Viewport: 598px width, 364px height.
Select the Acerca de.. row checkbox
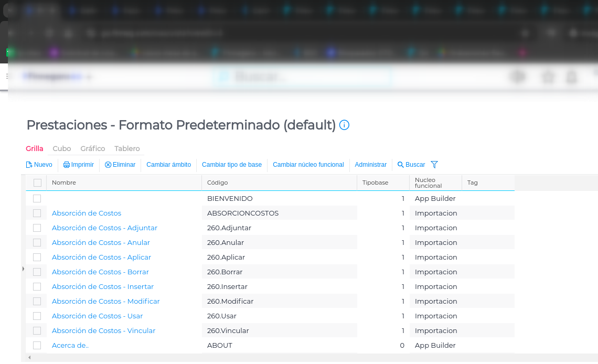tap(37, 345)
